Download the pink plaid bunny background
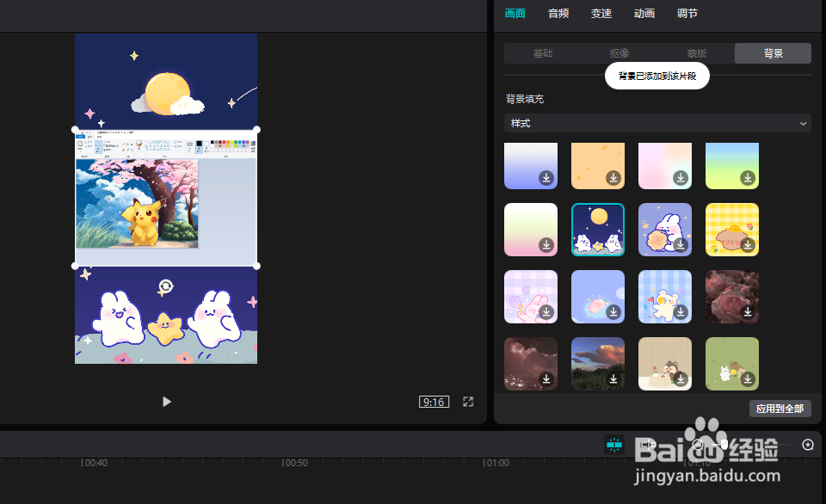The width and height of the screenshot is (826, 504). [546, 311]
